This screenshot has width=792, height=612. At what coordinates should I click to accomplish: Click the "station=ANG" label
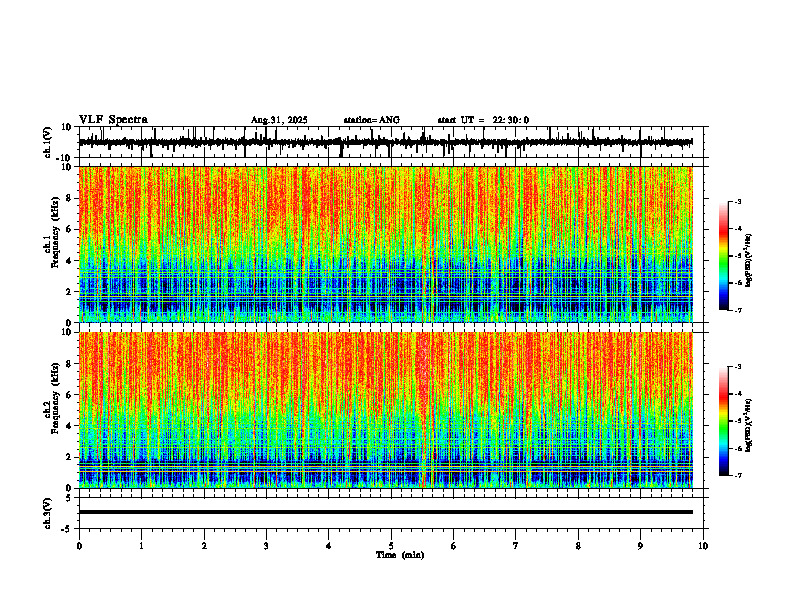371,120
